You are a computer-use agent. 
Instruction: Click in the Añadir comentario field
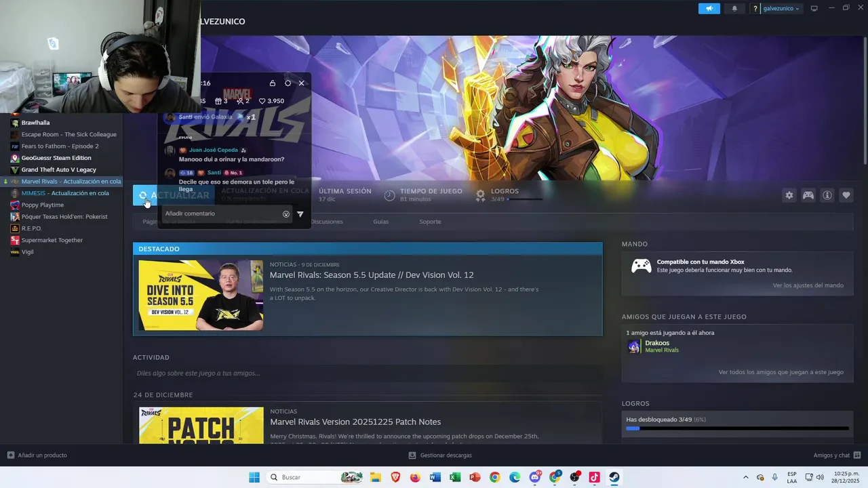coord(226,214)
